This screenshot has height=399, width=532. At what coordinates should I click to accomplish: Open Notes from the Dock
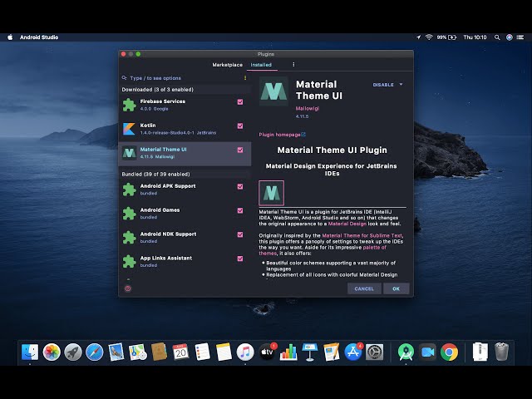pos(224,352)
